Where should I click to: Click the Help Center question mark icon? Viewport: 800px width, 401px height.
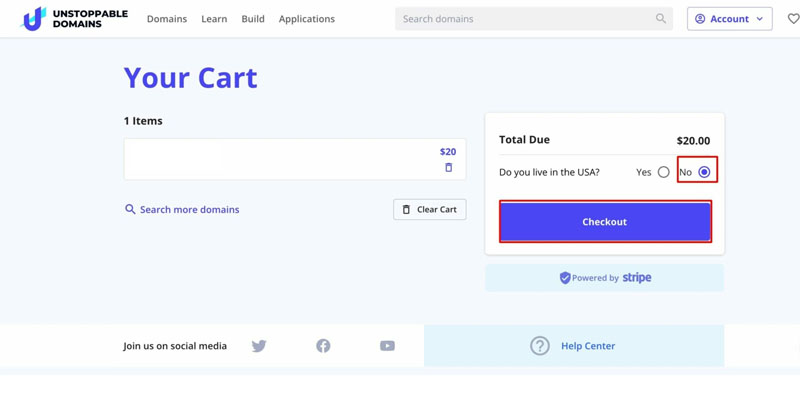pyautogui.click(x=540, y=346)
